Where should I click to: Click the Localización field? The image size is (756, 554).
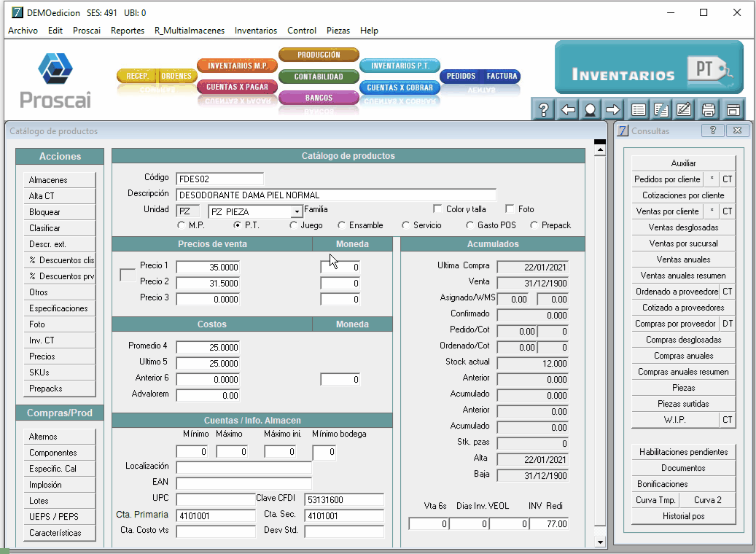tap(244, 468)
